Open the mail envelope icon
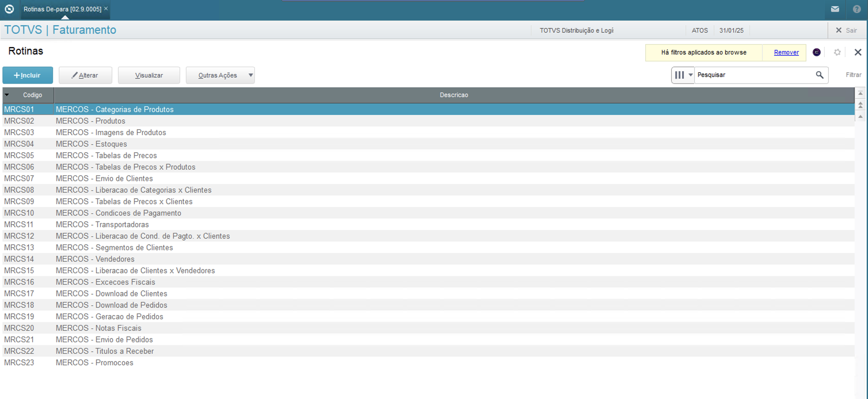This screenshot has width=868, height=399. pos(835,9)
